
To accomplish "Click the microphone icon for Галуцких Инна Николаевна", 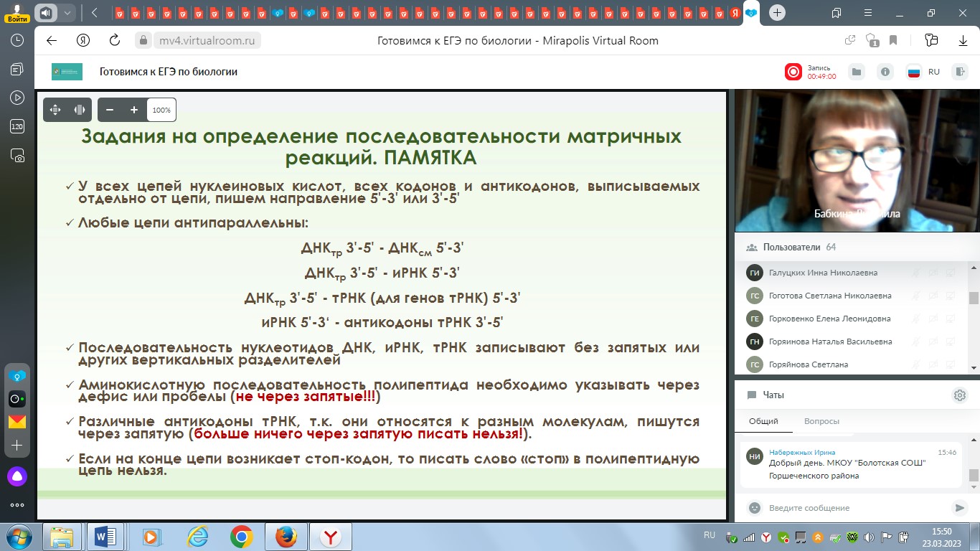I will (915, 273).
